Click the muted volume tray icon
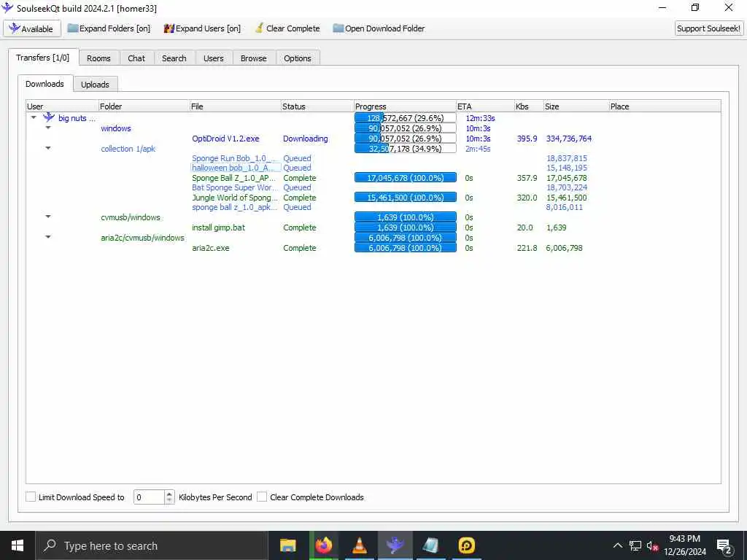The width and height of the screenshot is (747, 560). (652, 545)
